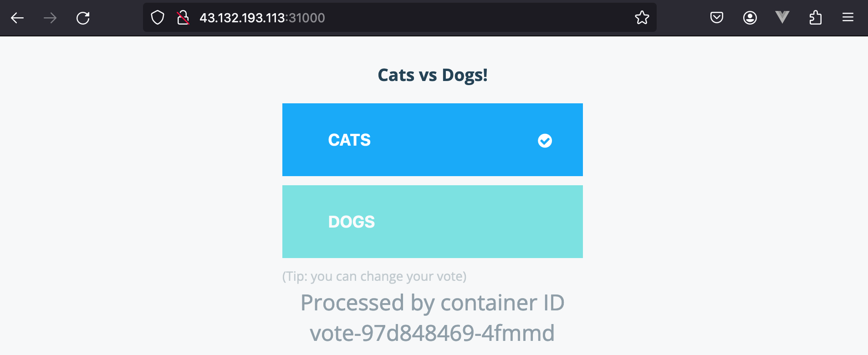868x355 pixels.
Task: Click the checkmark on the CATS option
Action: [545, 141]
